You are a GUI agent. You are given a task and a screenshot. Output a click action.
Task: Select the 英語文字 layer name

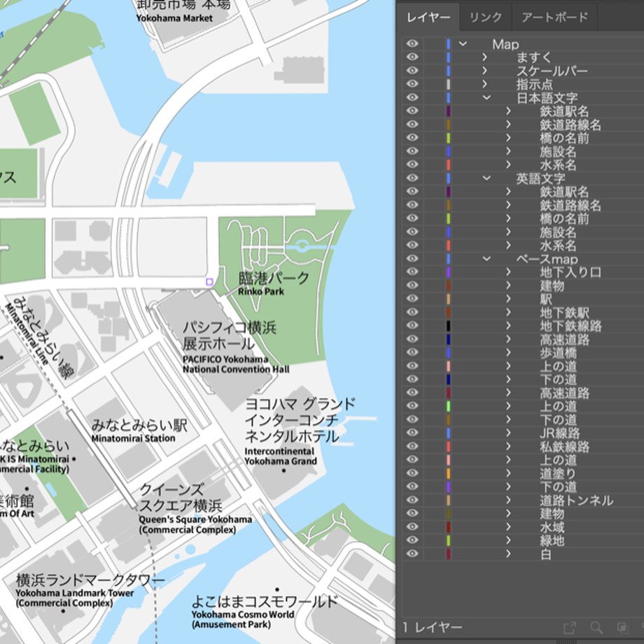pos(541,178)
